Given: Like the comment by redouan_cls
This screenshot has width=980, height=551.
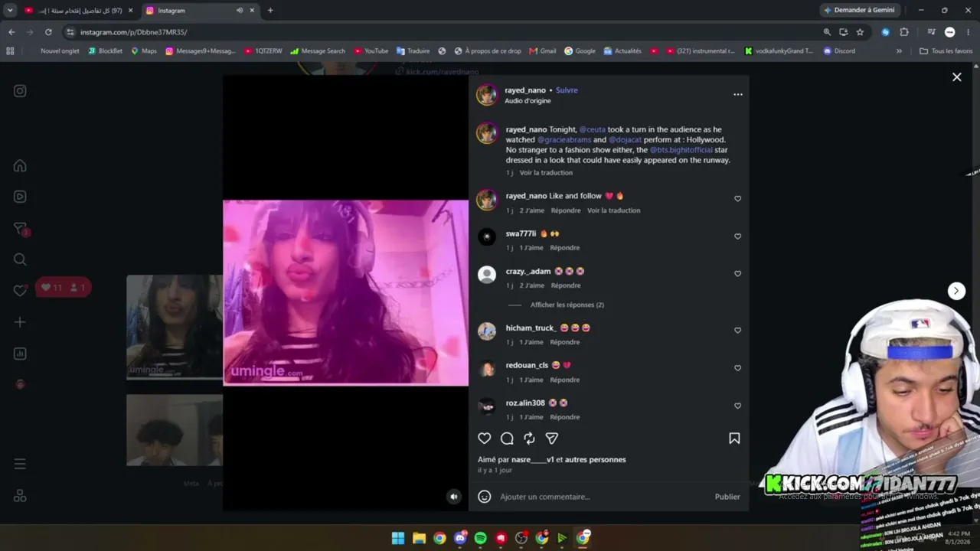Looking at the screenshot, I should point(738,368).
